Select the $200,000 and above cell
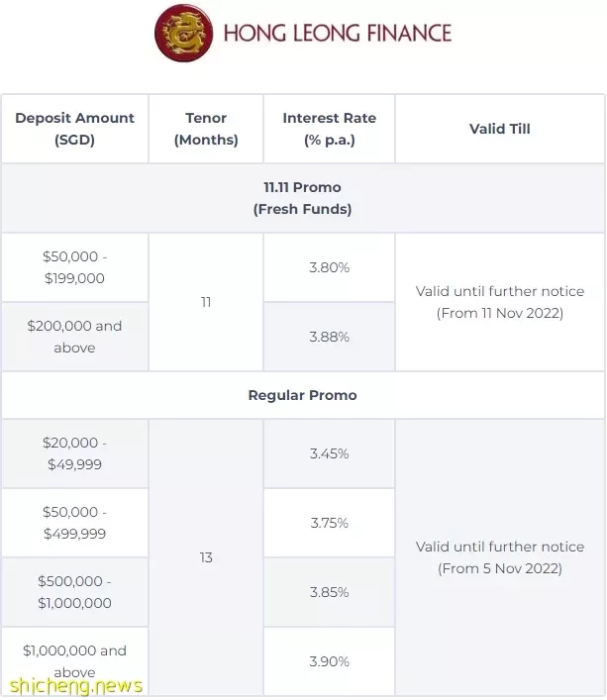 [x=74, y=337]
